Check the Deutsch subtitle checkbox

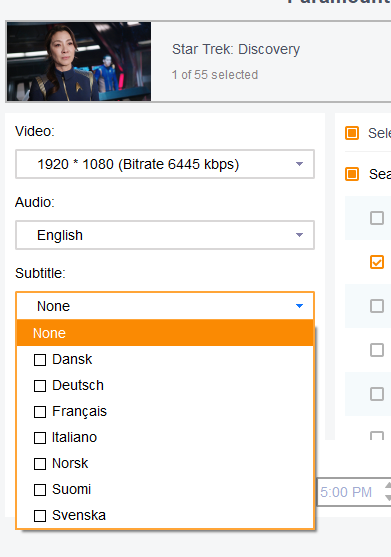(x=40, y=386)
